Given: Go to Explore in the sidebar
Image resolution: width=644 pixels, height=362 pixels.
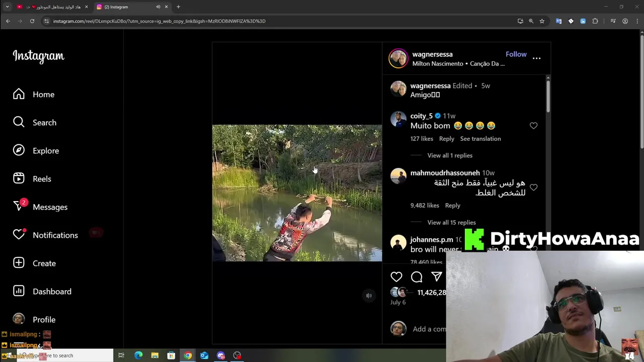Looking at the screenshot, I should pyautogui.click(x=36, y=151).
